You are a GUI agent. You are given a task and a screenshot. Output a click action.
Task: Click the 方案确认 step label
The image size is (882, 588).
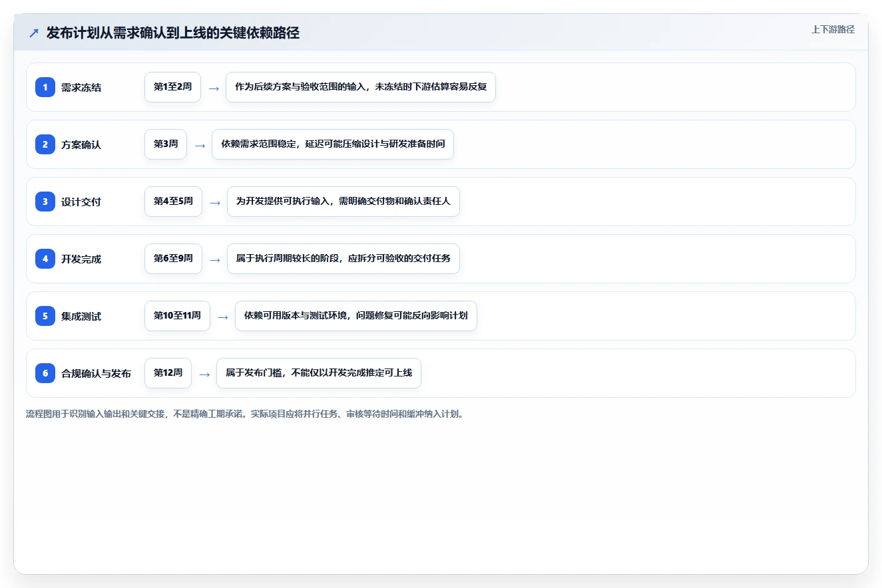[81, 144]
